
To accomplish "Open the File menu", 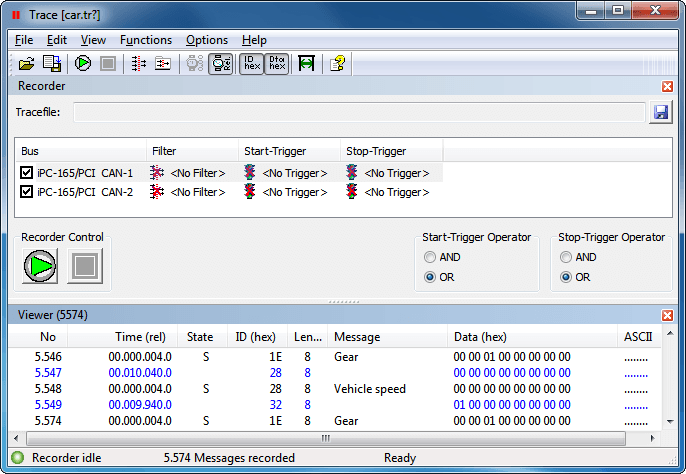I will point(24,40).
